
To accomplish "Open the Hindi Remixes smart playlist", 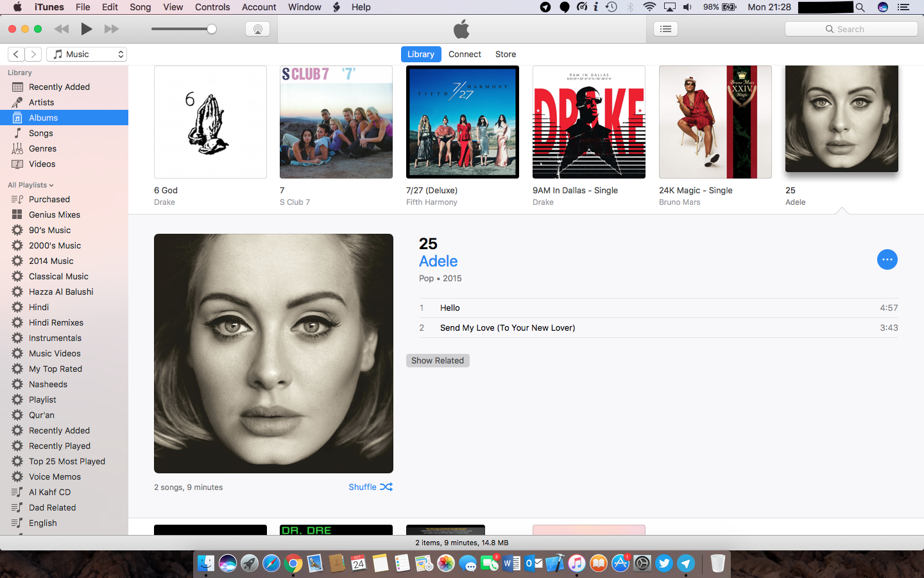I will pyautogui.click(x=64, y=322).
